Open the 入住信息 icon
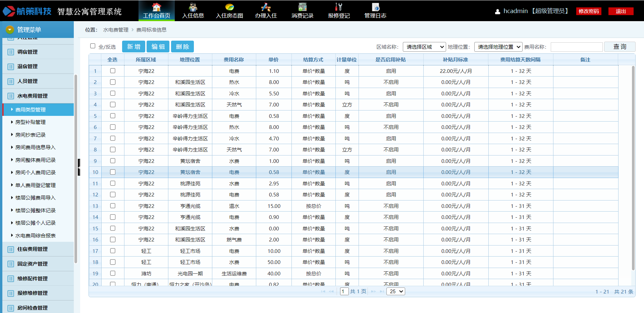This screenshot has height=313, width=644. point(193,7)
